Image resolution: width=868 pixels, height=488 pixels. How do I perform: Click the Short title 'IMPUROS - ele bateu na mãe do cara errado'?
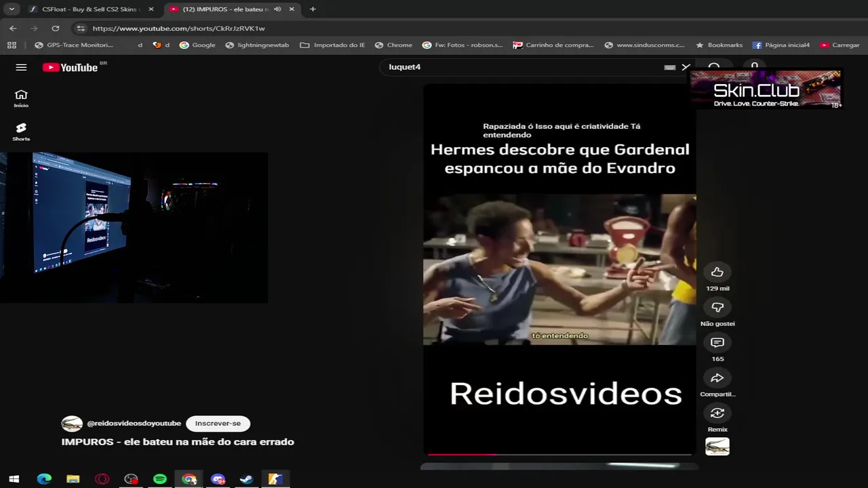click(178, 442)
